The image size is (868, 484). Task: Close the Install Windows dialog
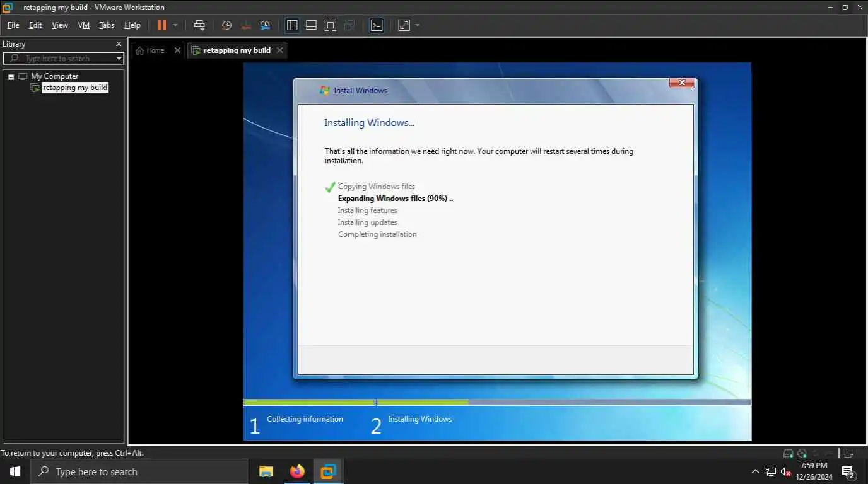coord(682,83)
